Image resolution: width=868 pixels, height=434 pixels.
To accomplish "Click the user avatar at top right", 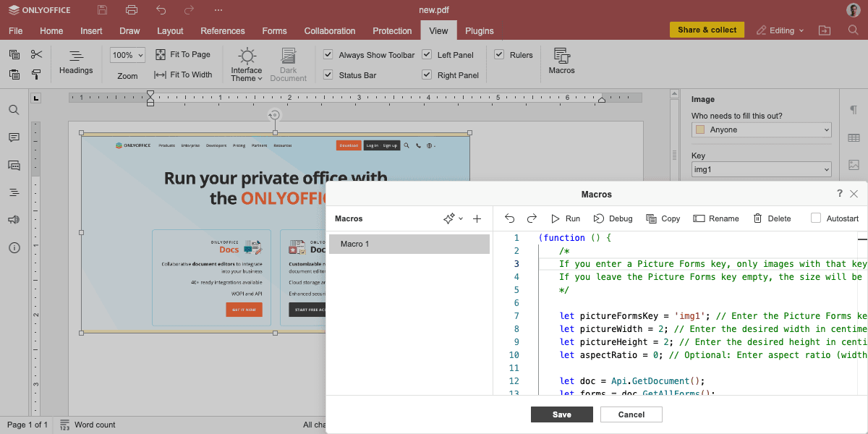I will coord(854,10).
